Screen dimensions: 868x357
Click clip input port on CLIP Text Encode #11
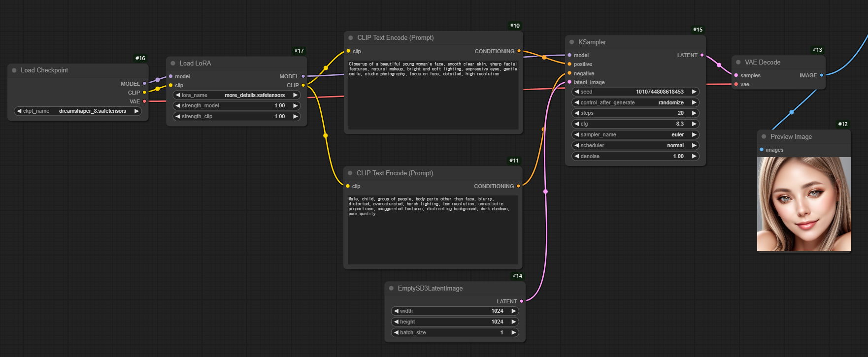click(x=348, y=186)
